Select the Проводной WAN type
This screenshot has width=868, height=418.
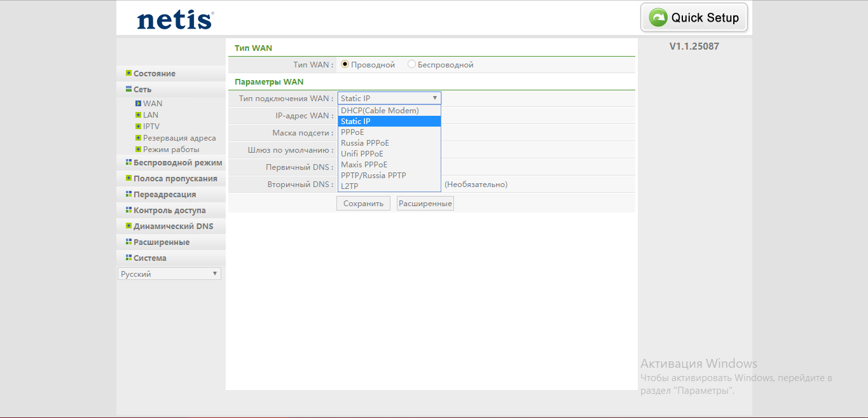point(345,64)
